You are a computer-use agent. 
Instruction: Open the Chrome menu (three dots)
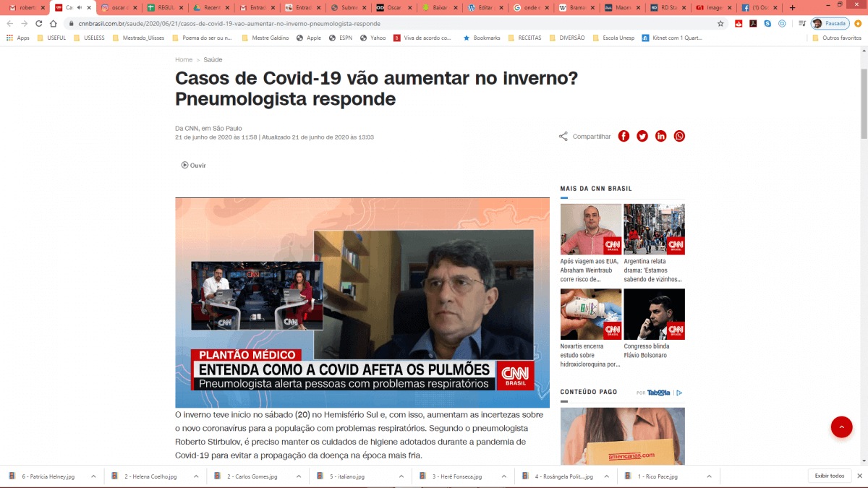pos(856,23)
